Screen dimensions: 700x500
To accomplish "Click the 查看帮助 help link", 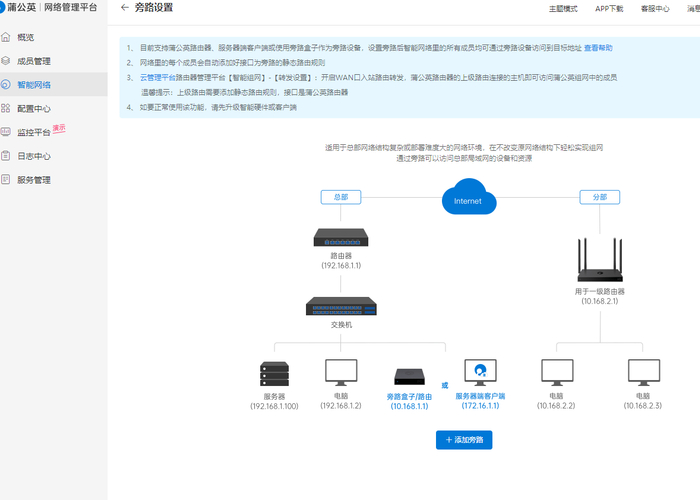I will click(x=598, y=48).
